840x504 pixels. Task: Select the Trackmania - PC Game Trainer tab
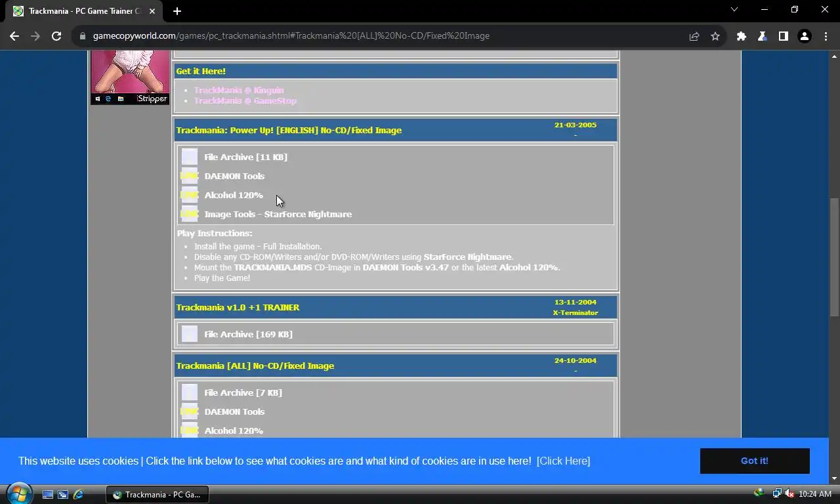(85, 11)
